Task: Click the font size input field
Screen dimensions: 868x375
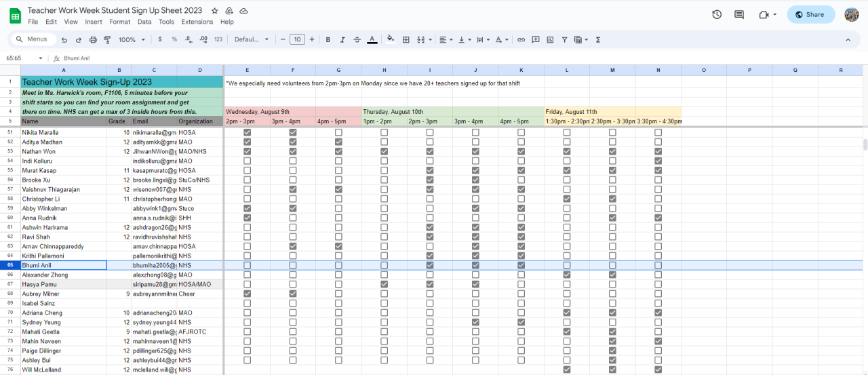Action: 297,40
